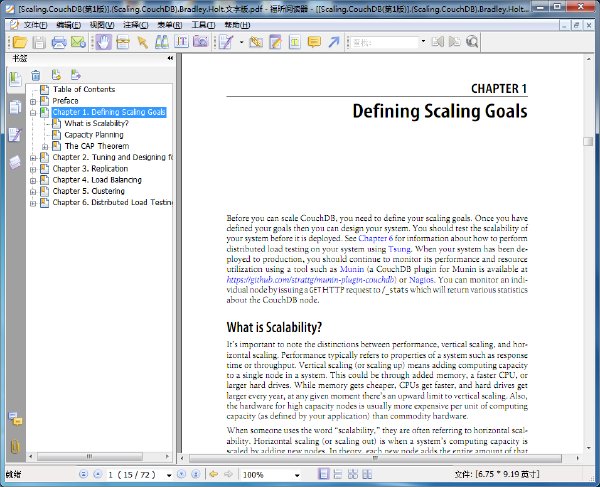Follow the Chapter 6 link in text
Image resolution: width=600 pixels, height=487 pixels.
375,238
